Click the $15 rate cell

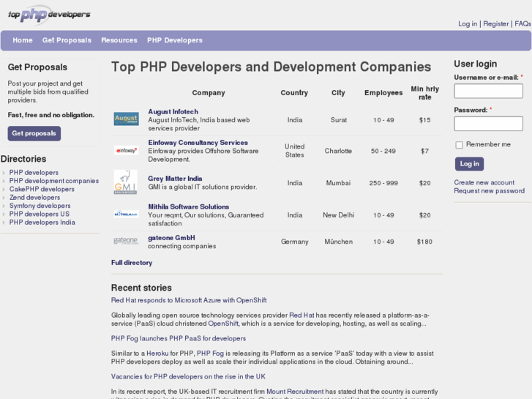(x=424, y=120)
